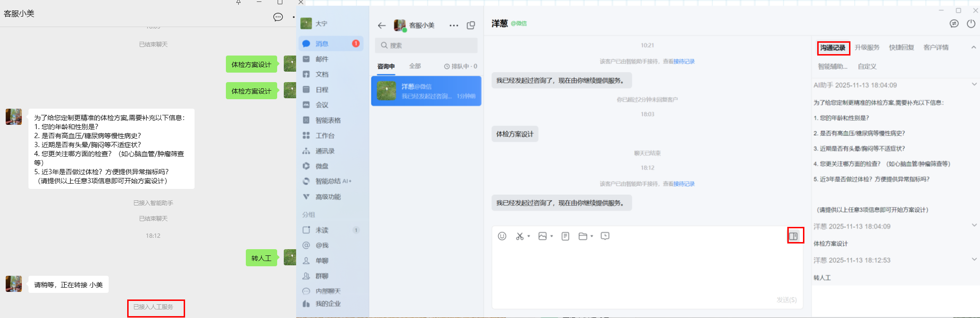Click the scissors screenshot tool icon
980x318 pixels.
click(x=520, y=236)
